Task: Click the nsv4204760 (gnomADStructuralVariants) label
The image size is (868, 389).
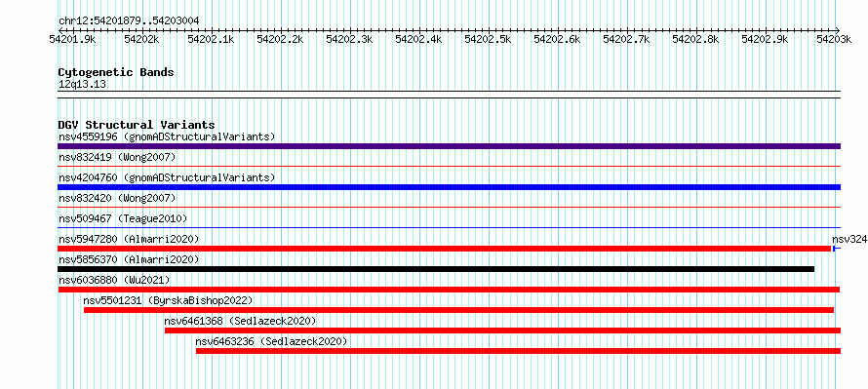Action: pos(167,177)
